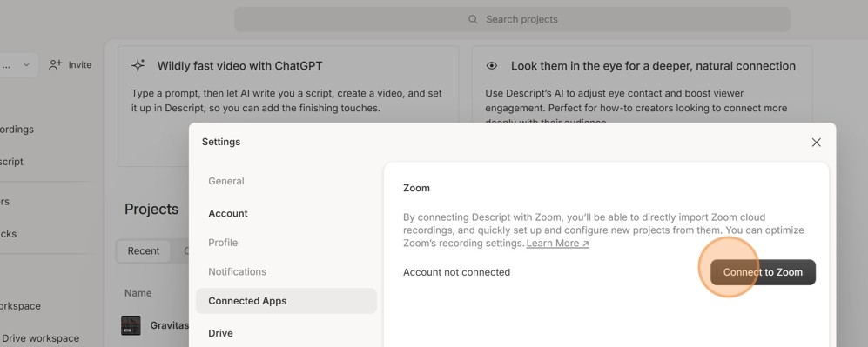Screen dimensions: 868x347
Task: Open the Look them in the eye card
Action: (x=643, y=84)
